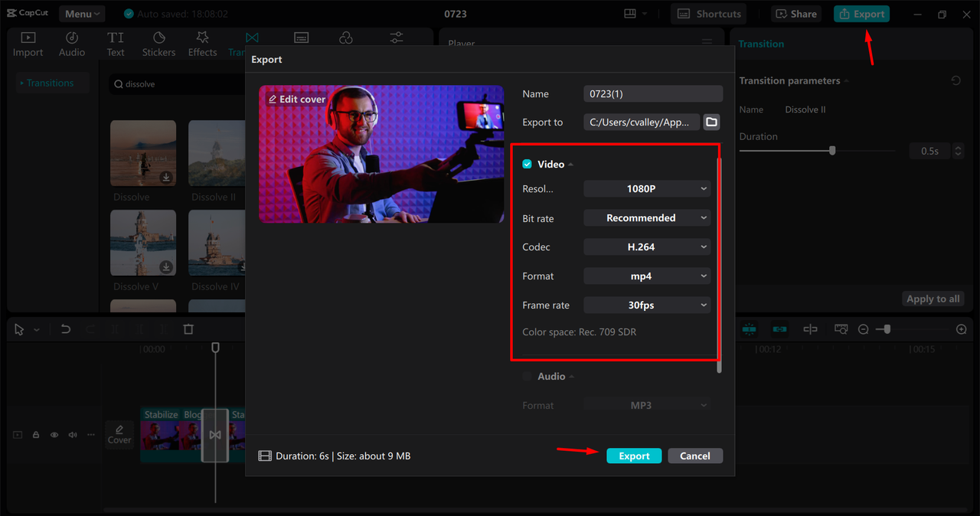This screenshot has height=516, width=980.
Task: Collapse the Audio section arrow
Action: tap(571, 377)
